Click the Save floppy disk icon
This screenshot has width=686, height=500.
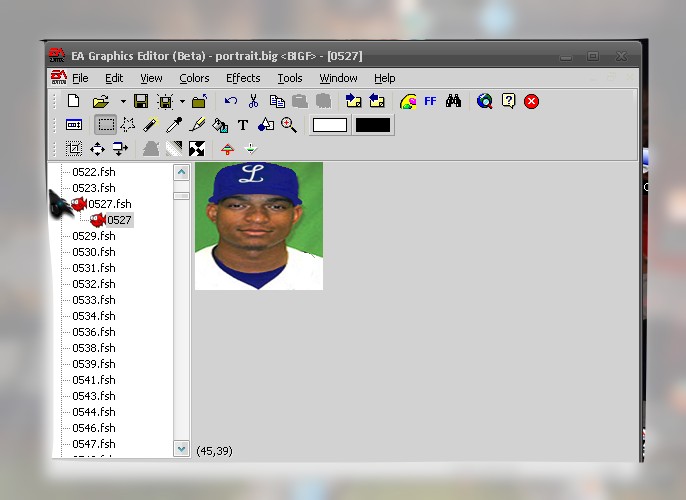tap(141, 101)
